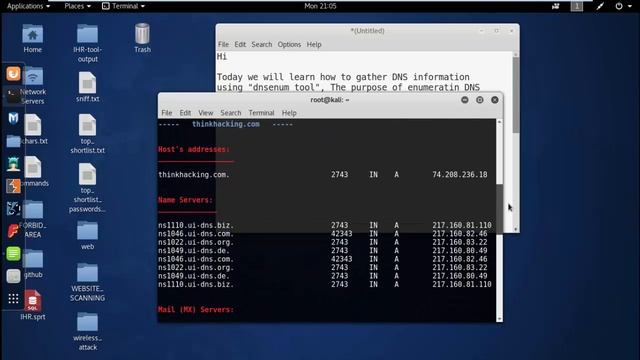Open Options menu in the Untitled editor
The height and width of the screenshot is (360, 640).
(x=289, y=44)
